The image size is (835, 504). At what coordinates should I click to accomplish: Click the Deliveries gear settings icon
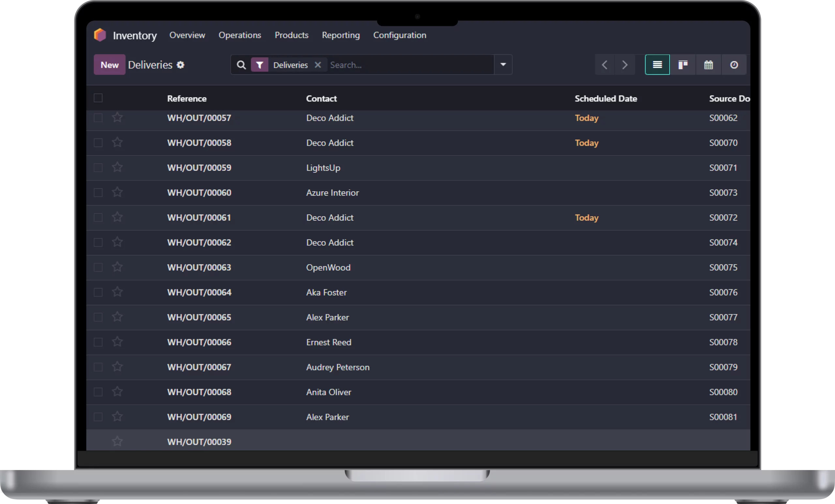pyautogui.click(x=181, y=65)
